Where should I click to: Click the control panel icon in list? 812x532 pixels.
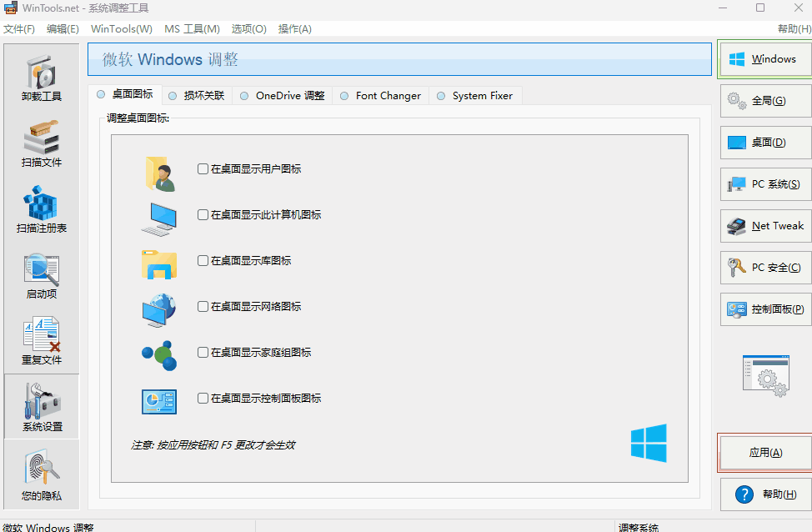coord(159,401)
